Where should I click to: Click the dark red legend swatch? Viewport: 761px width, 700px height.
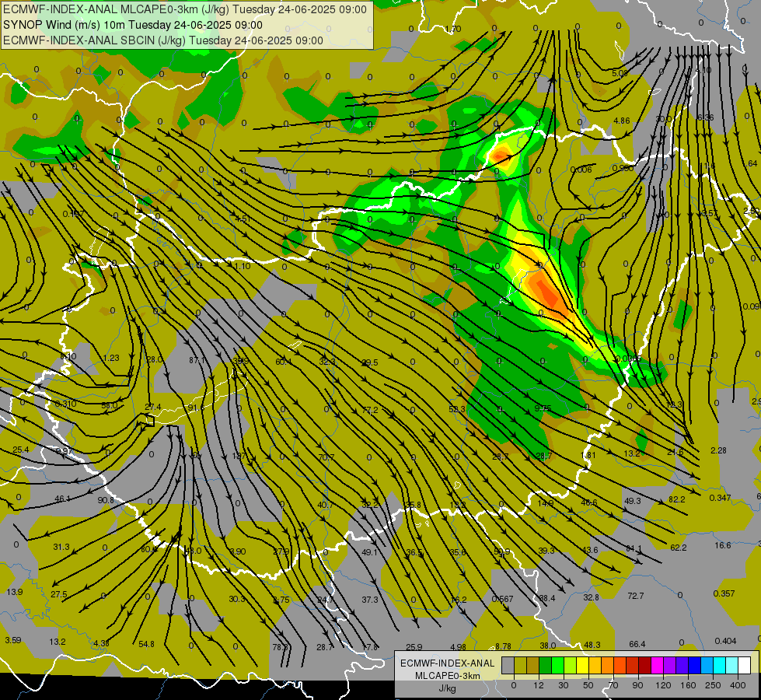coord(645,665)
